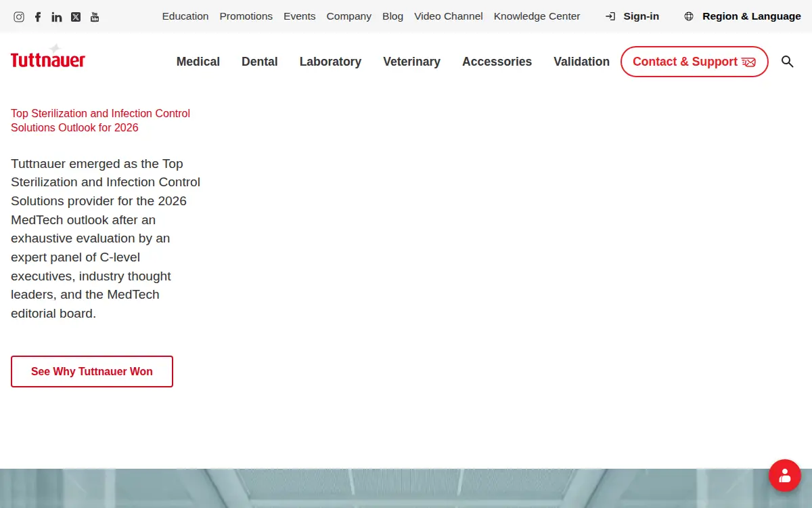Image resolution: width=812 pixels, height=508 pixels.
Task: Open the Accessories menu
Action: tap(497, 62)
